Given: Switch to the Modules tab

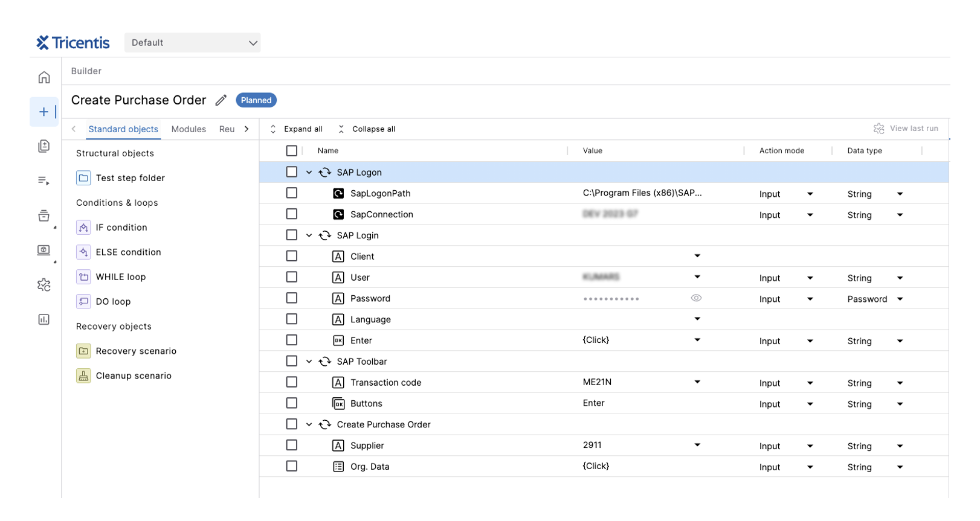Looking at the screenshot, I should point(189,129).
